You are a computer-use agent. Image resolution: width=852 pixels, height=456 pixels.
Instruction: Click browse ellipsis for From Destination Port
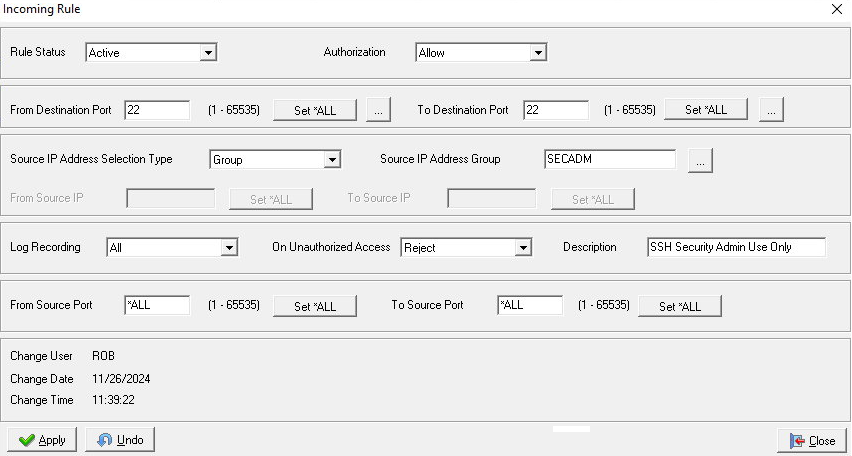pos(377,111)
